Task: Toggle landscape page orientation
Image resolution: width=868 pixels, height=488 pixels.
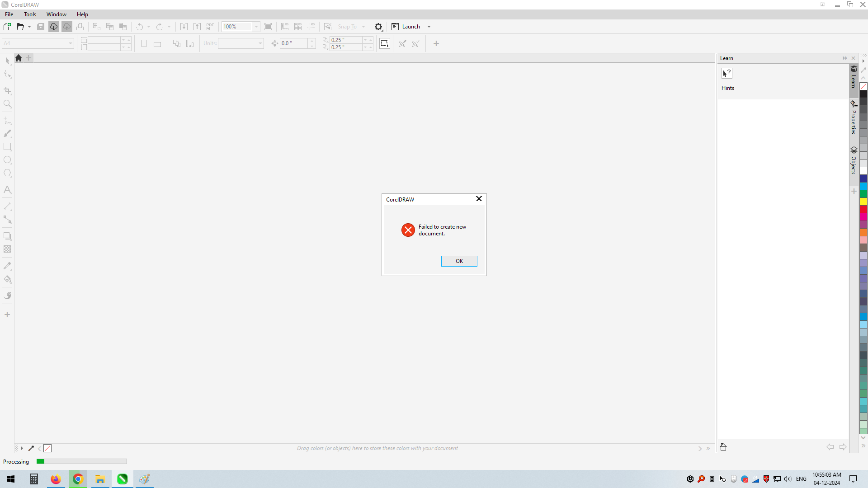Action: pyautogui.click(x=157, y=43)
